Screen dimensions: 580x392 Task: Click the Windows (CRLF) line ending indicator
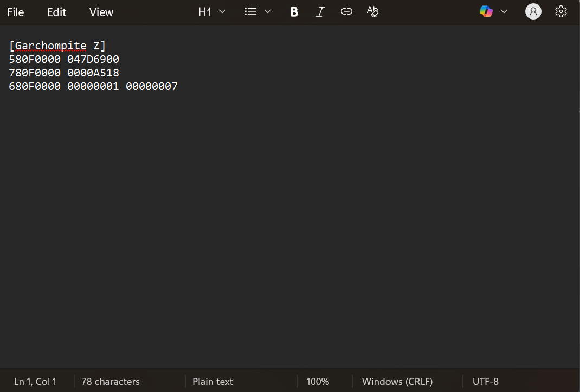click(x=397, y=382)
